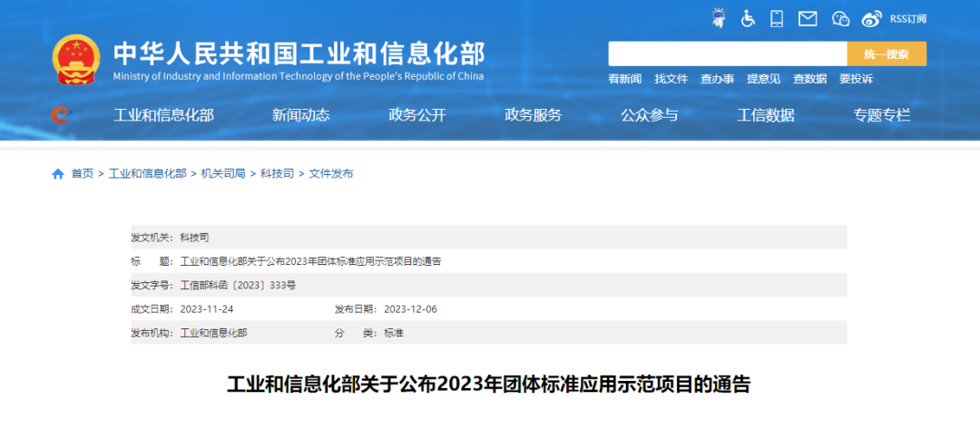
Task: Click the RSS订阅 link
Action: (x=907, y=18)
